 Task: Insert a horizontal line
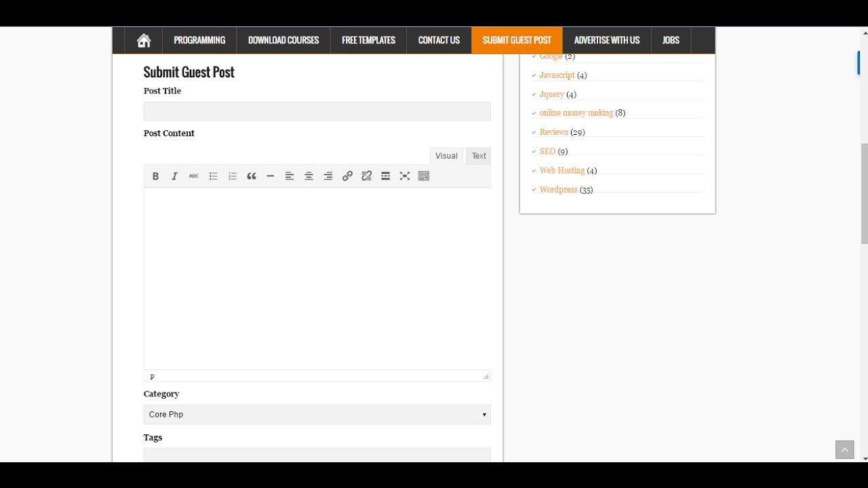coord(271,176)
